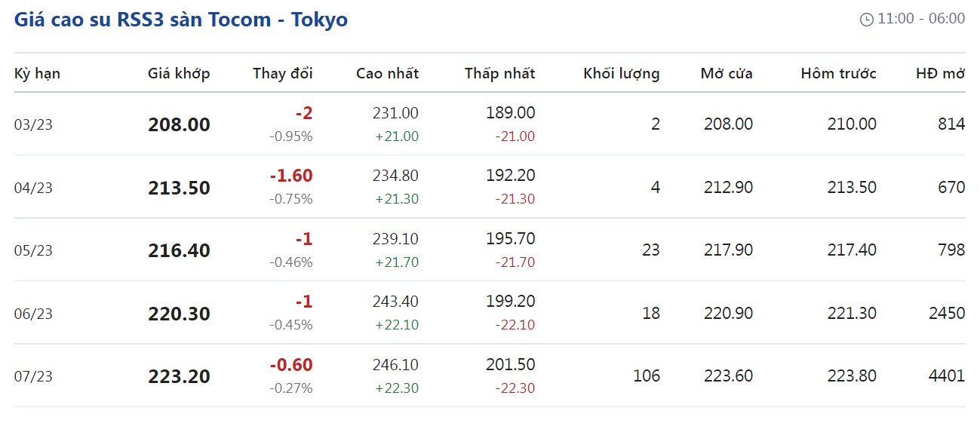The height and width of the screenshot is (426, 980).
Task: Click the 05/23 contract term
Action: (x=33, y=250)
